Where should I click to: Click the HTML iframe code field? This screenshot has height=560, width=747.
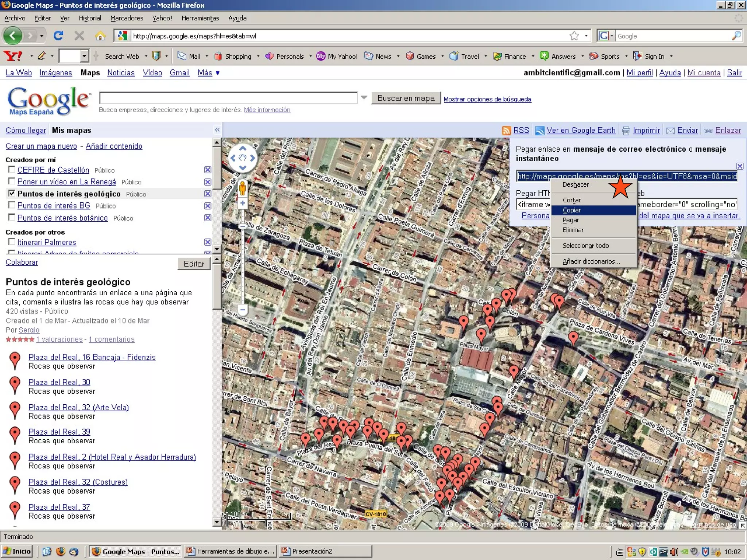point(627,204)
